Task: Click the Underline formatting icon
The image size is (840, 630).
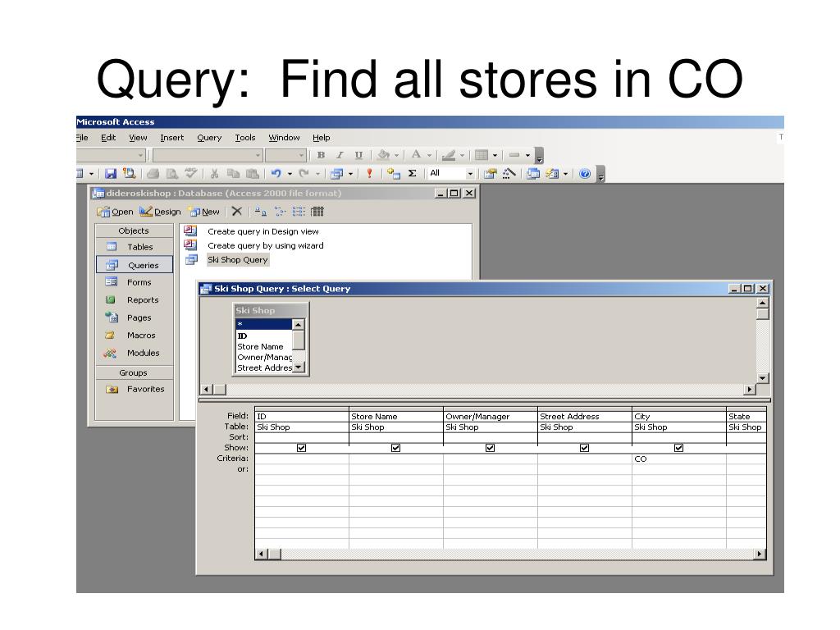Action: 358,155
